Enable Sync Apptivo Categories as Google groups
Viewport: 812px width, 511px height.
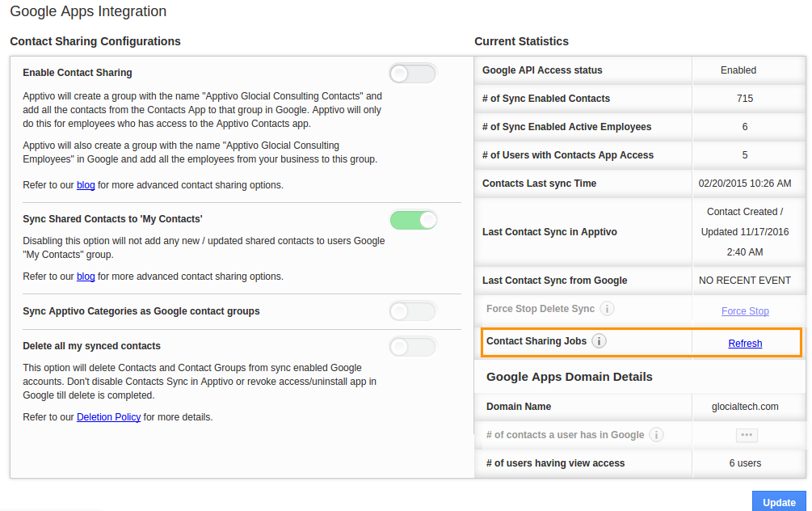pos(413,311)
